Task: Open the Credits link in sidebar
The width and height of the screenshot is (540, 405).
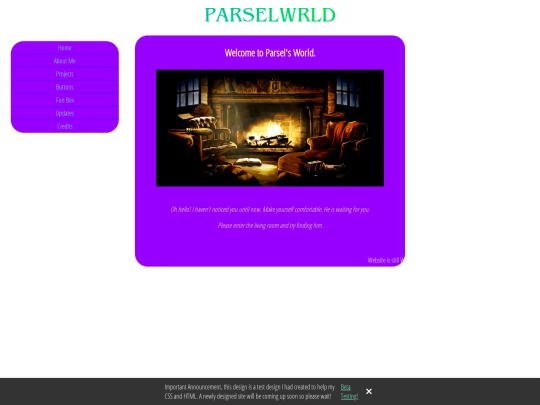Action: click(65, 126)
